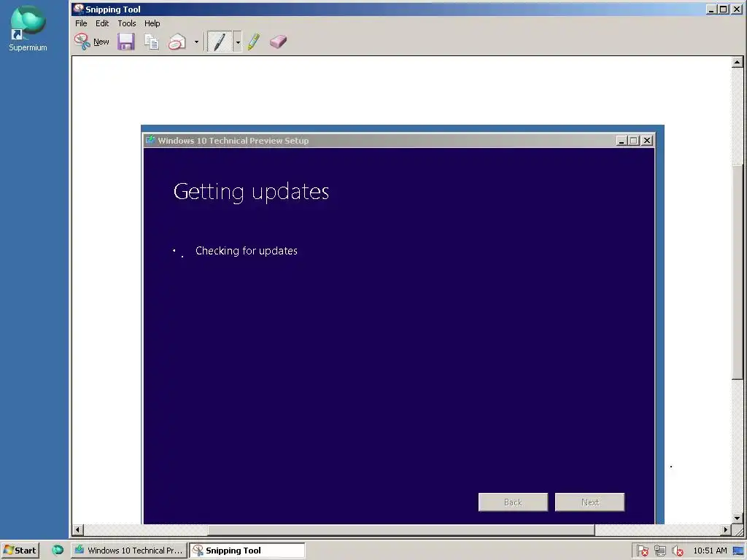This screenshot has width=747, height=560.
Task: Select the Eraser tool
Action: [278, 42]
